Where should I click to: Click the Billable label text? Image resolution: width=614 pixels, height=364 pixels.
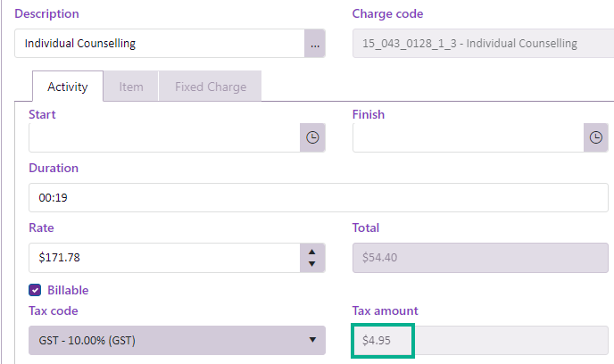(x=68, y=290)
